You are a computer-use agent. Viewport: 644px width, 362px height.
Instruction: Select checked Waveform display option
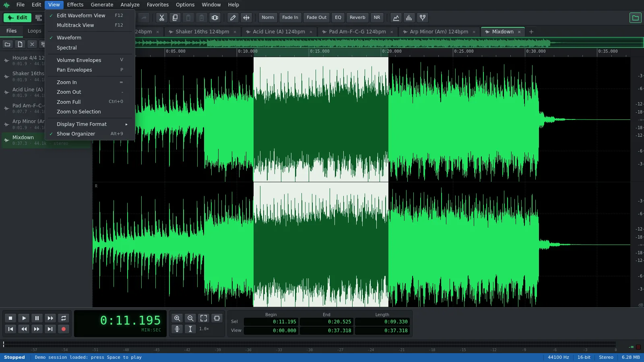point(89,37)
